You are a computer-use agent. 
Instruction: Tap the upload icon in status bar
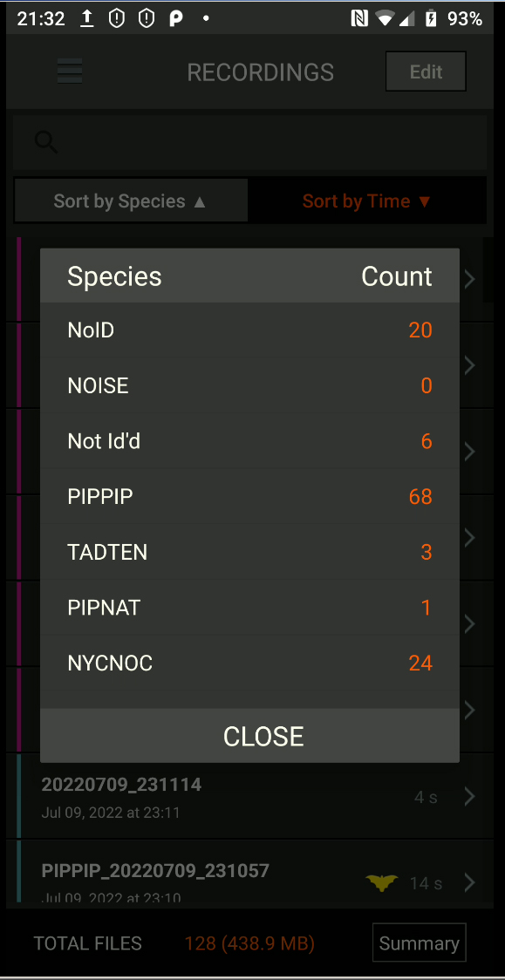click(87, 19)
